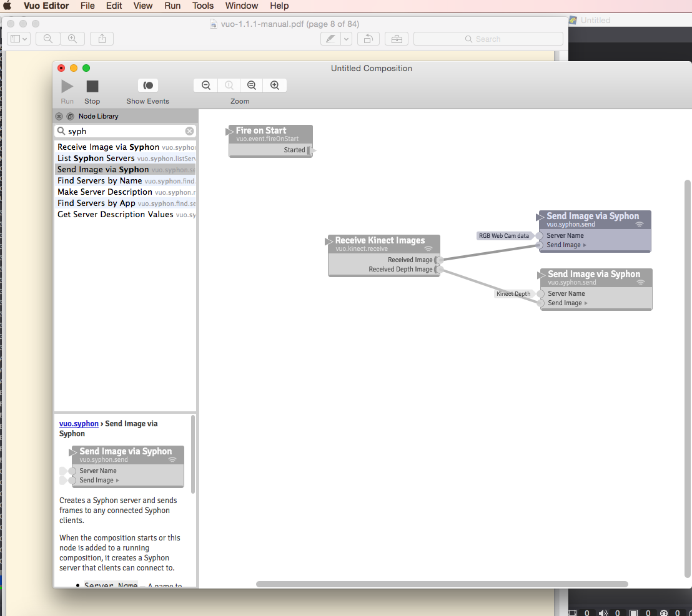Image resolution: width=692 pixels, height=616 pixels.
Task: Click the node documentation pane scrollbar
Action: point(193,454)
